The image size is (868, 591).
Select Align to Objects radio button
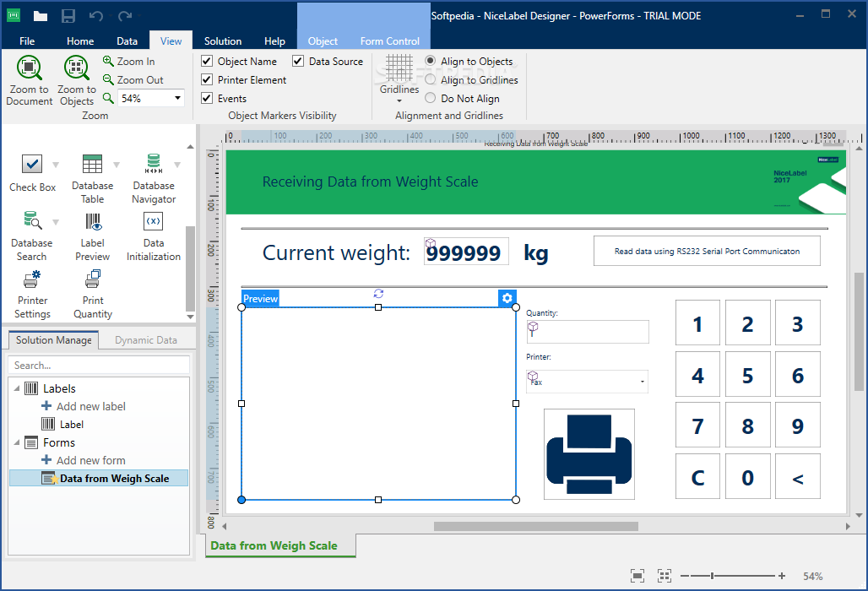pyautogui.click(x=430, y=60)
